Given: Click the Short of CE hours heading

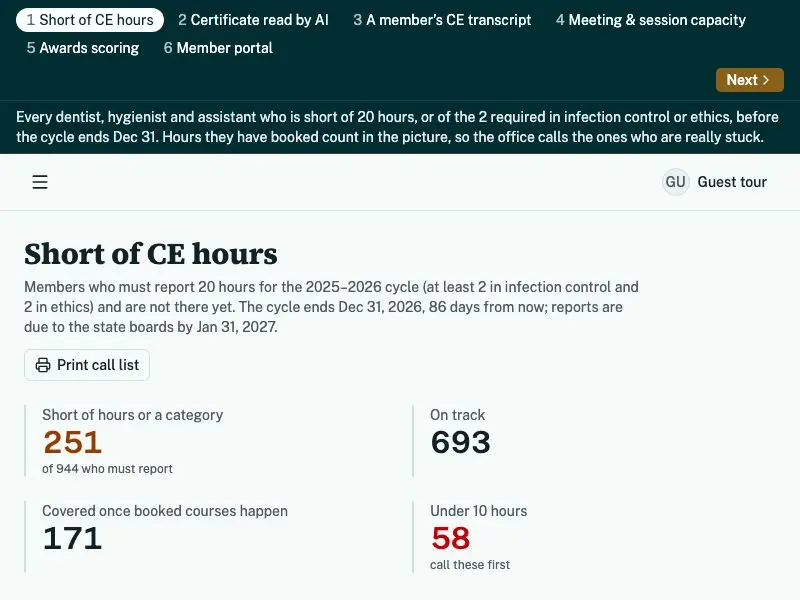Looking at the screenshot, I should (151, 254).
